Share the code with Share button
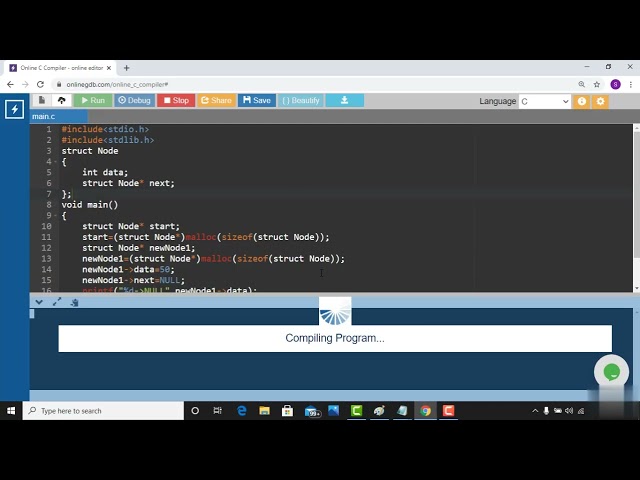Image resolution: width=640 pixels, height=480 pixels. [216, 100]
